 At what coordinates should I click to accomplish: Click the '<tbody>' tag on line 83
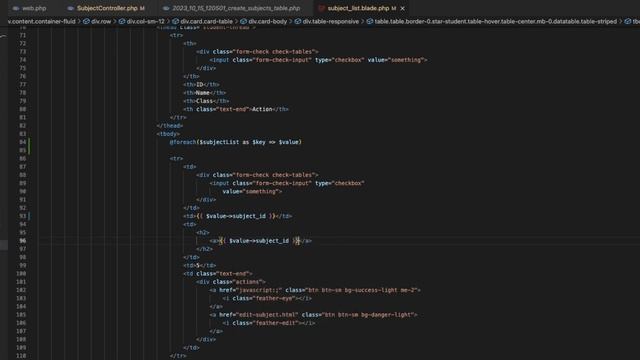[x=168, y=134]
